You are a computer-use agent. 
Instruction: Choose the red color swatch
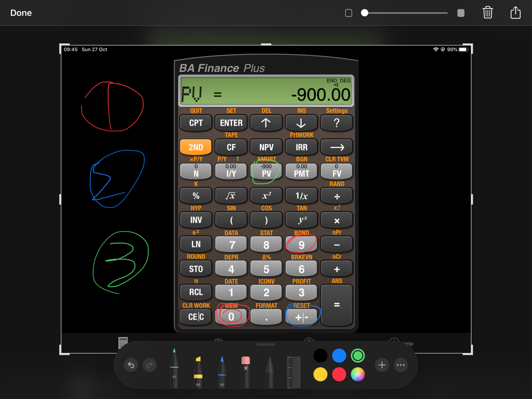(x=339, y=374)
